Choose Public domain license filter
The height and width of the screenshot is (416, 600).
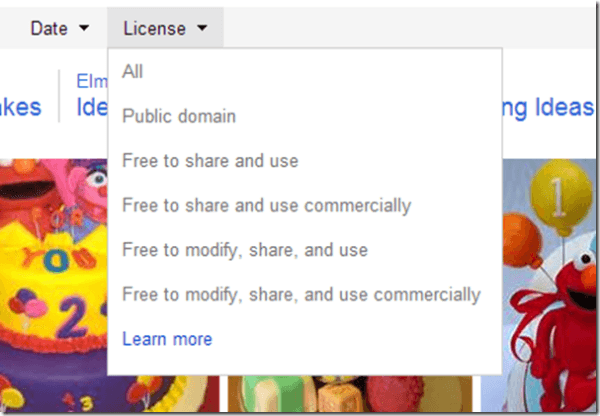point(179,116)
